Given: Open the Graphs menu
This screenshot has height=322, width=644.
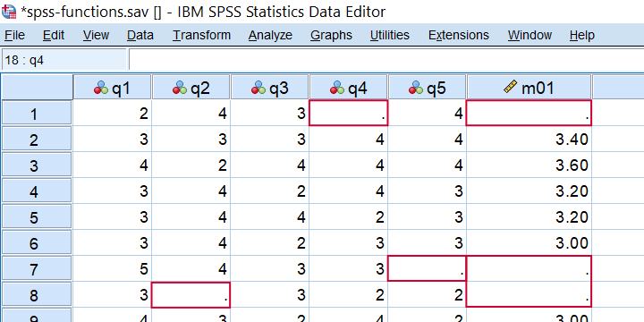Looking at the screenshot, I should pyautogui.click(x=331, y=35).
